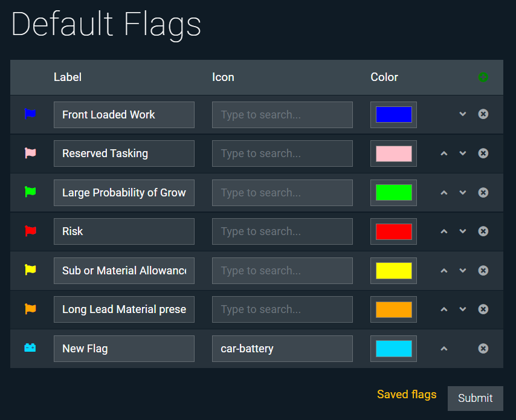
Task: Open the car-battery icon search field
Action: click(282, 349)
